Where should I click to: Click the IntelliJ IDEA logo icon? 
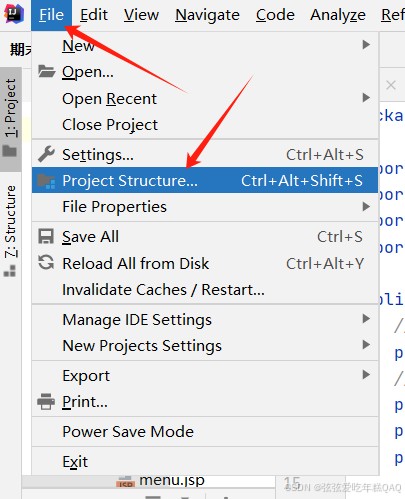pos(14,14)
